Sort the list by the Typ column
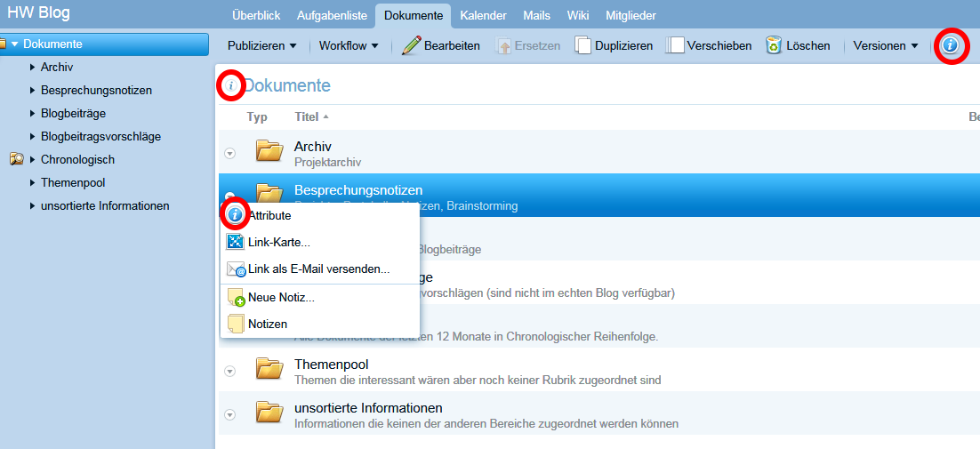The width and height of the screenshot is (980, 449). (x=257, y=116)
